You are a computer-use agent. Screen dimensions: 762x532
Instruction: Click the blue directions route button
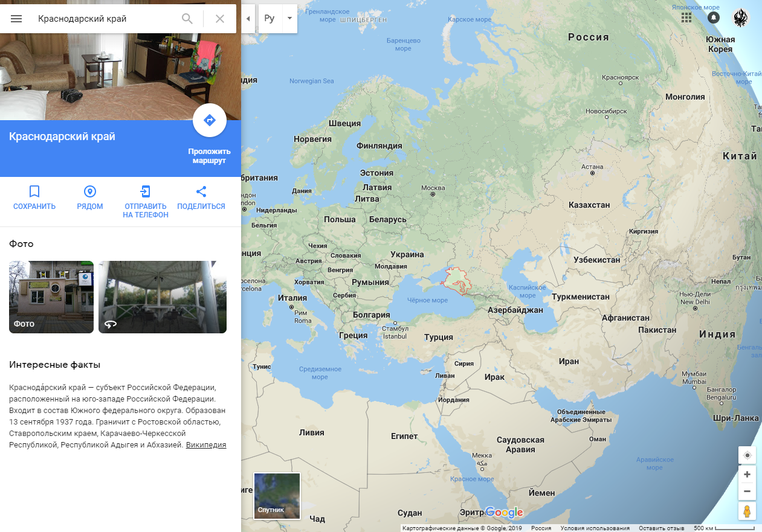pyautogui.click(x=210, y=120)
